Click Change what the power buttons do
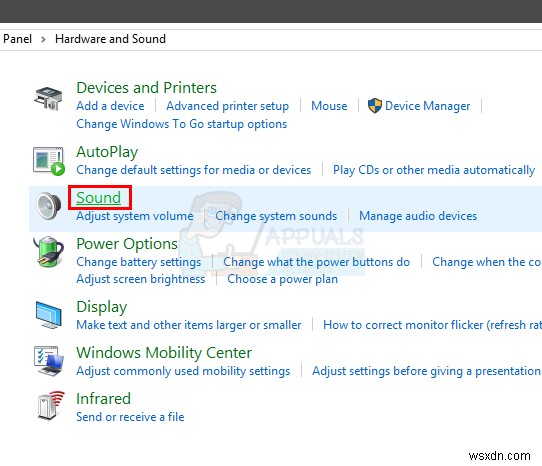Image resolution: width=542 pixels, height=466 pixels. pos(316,262)
